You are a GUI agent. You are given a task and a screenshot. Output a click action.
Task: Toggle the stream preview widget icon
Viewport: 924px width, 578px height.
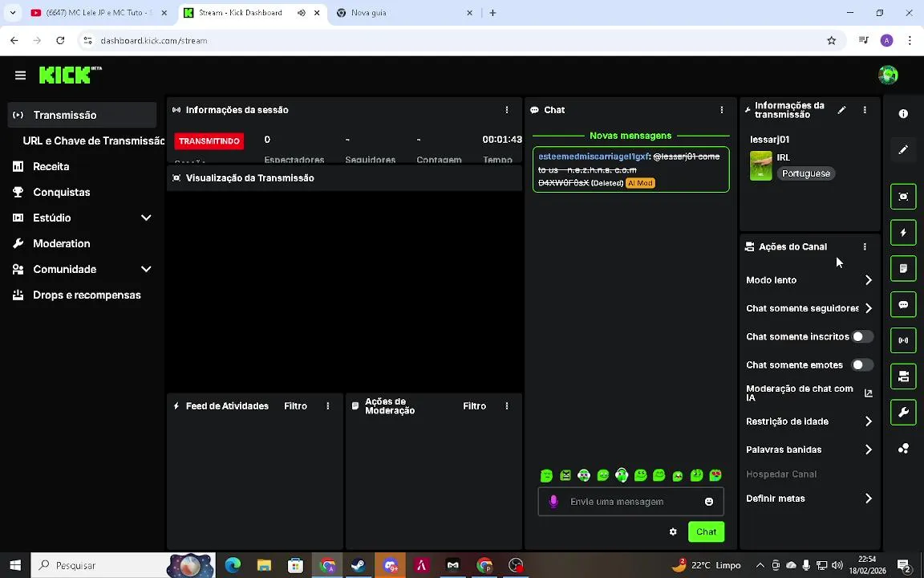click(x=903, y=197)
